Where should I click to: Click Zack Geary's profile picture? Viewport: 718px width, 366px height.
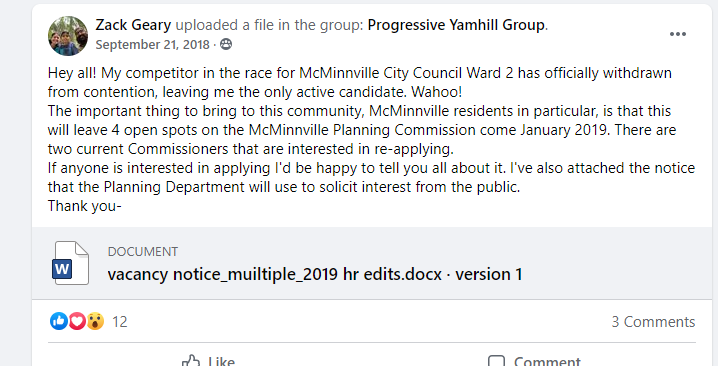click(x=68, y=36)
